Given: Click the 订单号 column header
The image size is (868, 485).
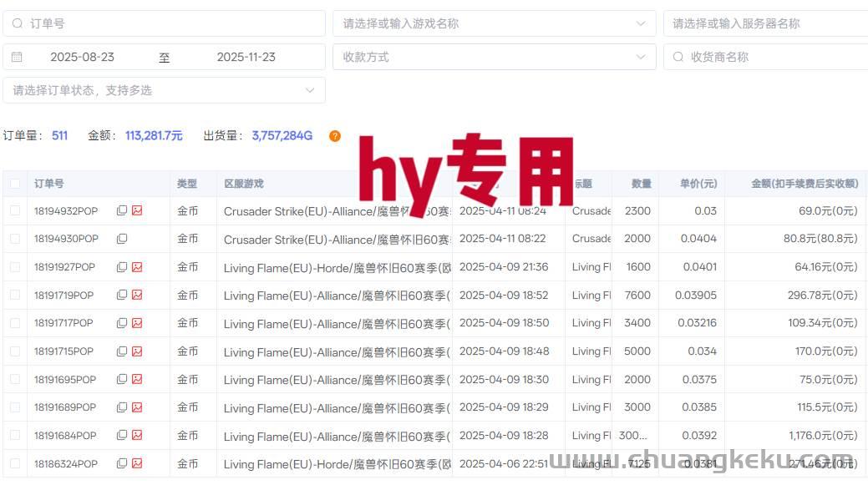Looking at the screenshot, I should tap(49, 184).
